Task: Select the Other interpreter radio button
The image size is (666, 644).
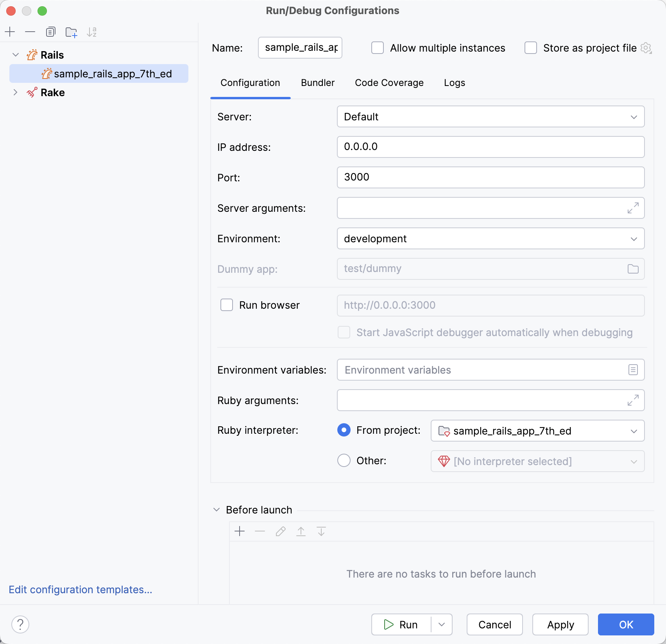Action: 344,460
